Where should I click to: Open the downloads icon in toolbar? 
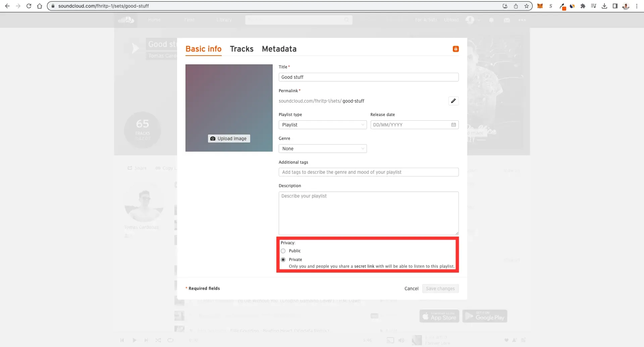605,6
